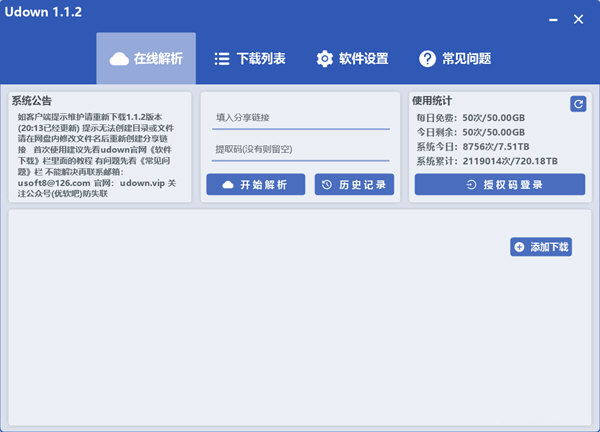Screen dimensions: 600x432
Task: Click the list icon for 下载列表
Action: pyautogui.click(x=222, y=59)
